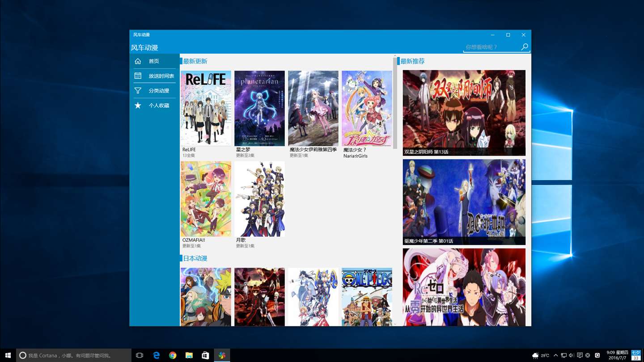The width and height of the screenshot is (644, 362).
Task: Click the ReLIFE title text
Action: pos(189,150)
